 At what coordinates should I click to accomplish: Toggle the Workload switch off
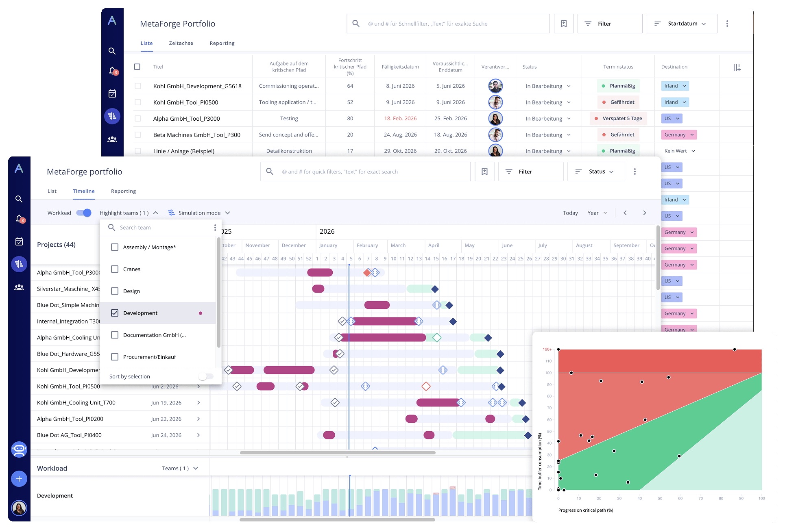[84, 213]
